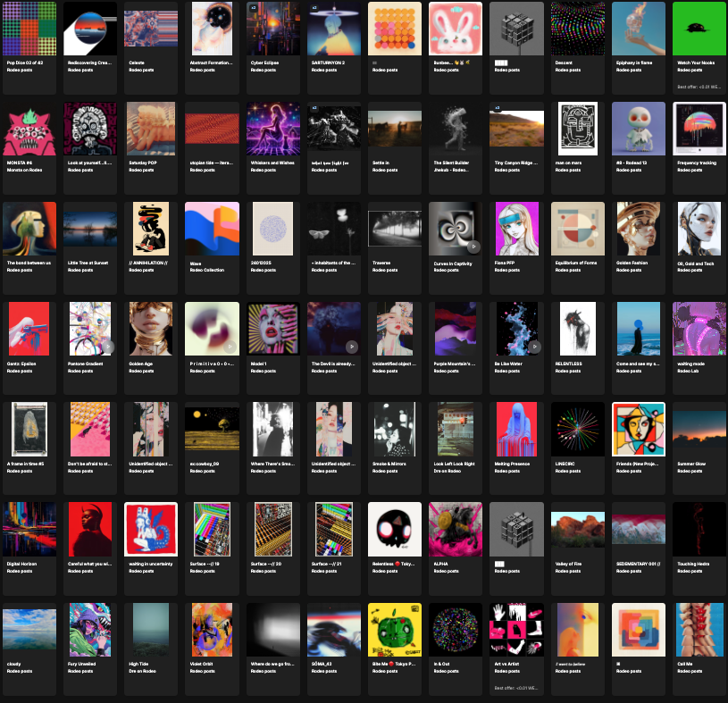Click the x2 badge on Cyber Eclipse
This screenshot has height=703, width=728.
coord(253,8)
